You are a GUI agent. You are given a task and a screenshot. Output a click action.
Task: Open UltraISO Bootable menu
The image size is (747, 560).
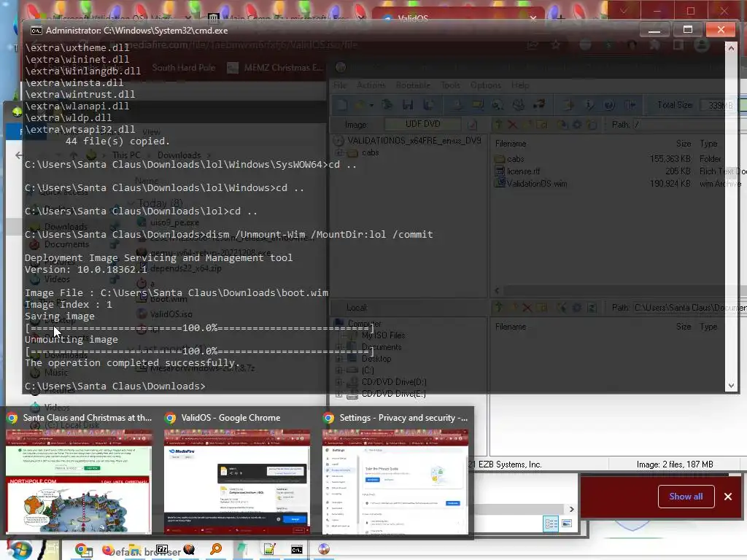pos(413,85)
